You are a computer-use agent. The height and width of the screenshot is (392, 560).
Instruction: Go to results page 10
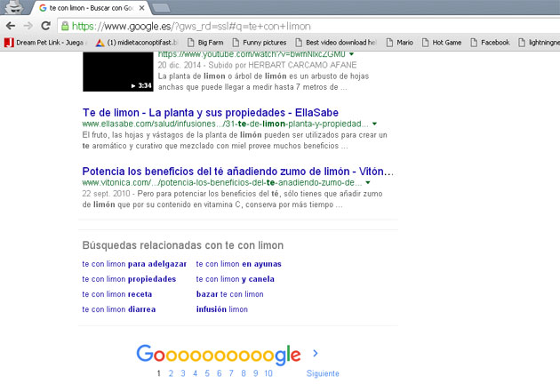268,373
